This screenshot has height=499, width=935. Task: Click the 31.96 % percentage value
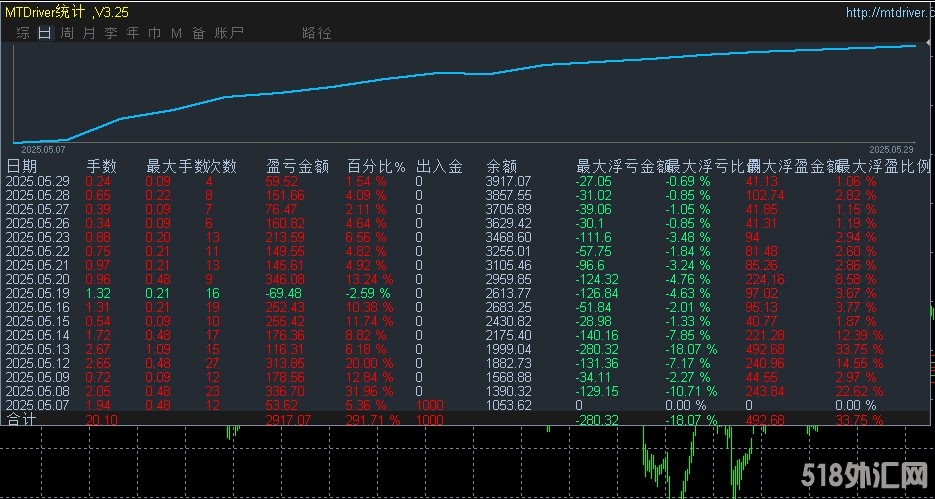370,392
